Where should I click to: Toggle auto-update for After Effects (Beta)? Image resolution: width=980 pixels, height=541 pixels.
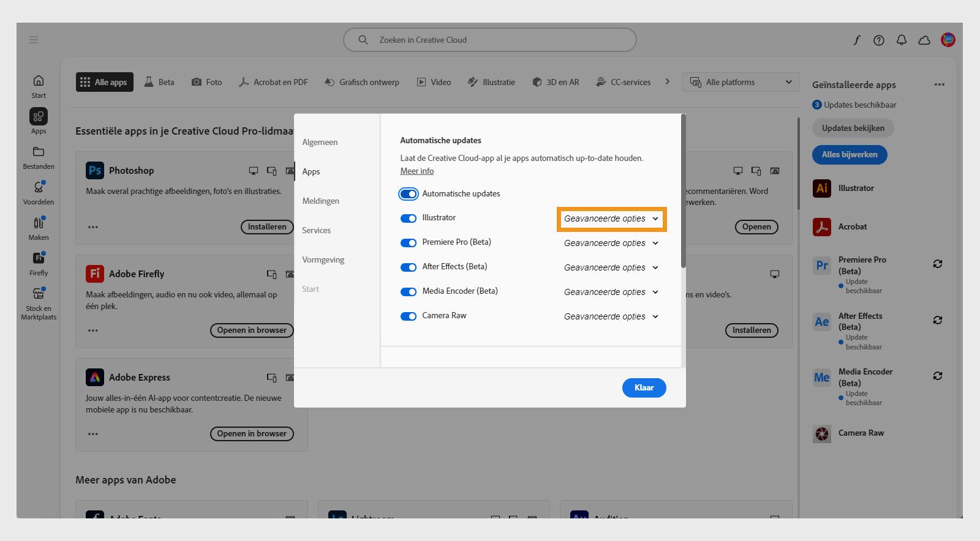click(409, 267)
